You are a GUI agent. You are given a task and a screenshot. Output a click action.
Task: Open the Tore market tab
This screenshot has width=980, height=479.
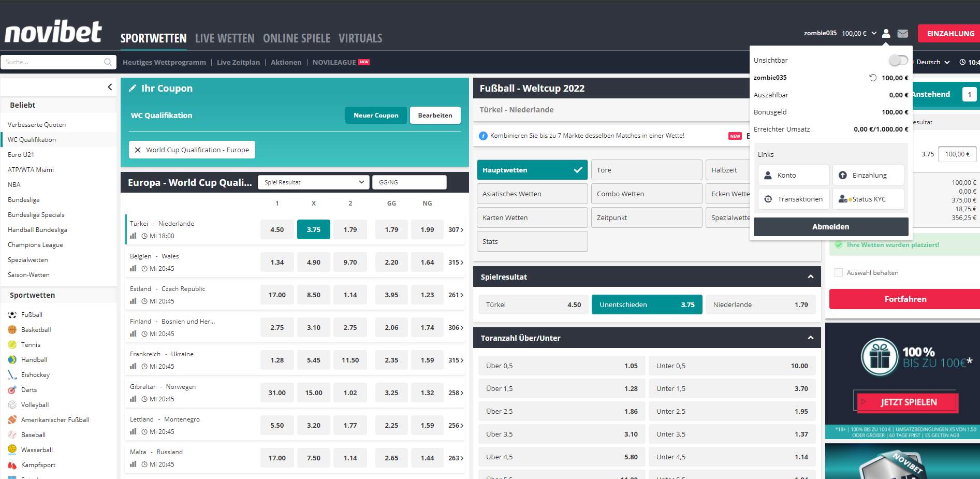[x=647, y=170]
